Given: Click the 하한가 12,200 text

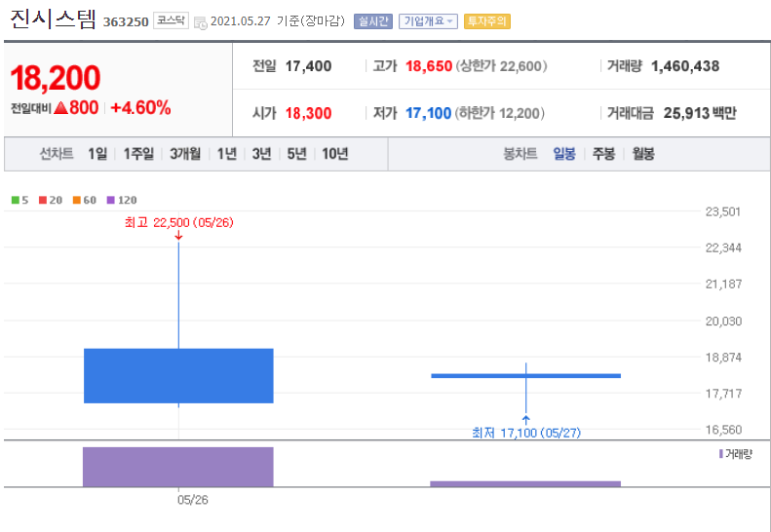Looking at the screenshot, I should click(x=499, y=113).
